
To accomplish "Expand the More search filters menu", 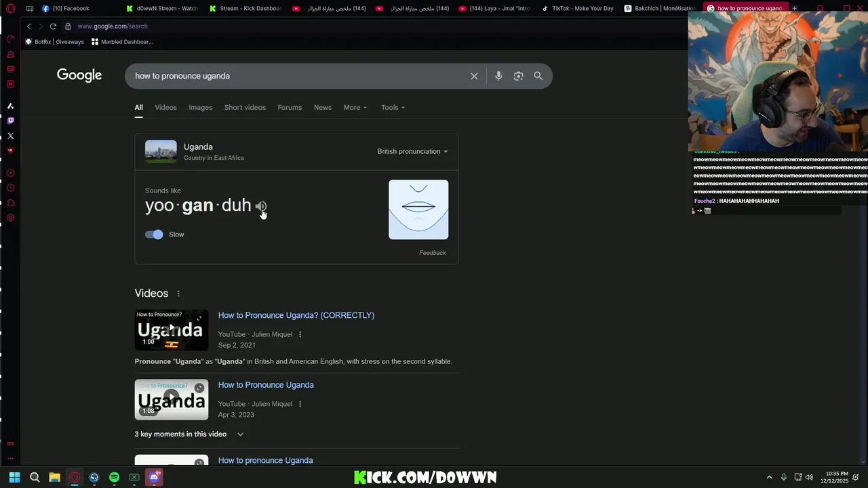I will (x=355, y=107).
